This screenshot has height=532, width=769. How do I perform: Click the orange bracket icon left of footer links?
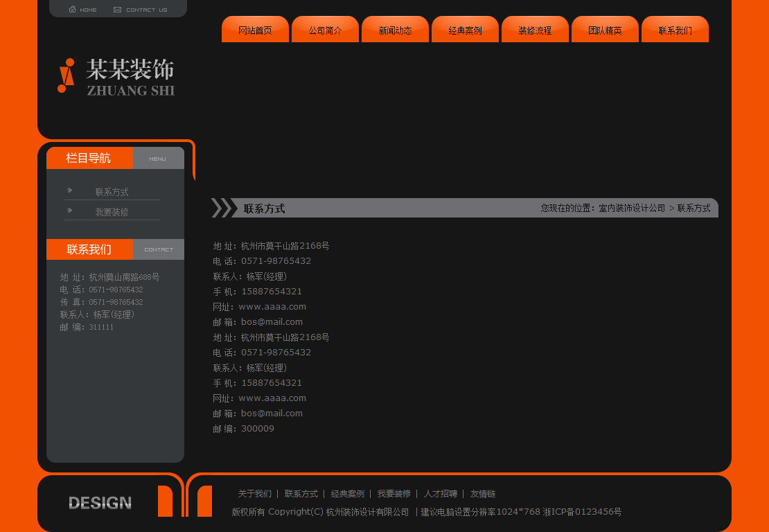tap(204, 502)
